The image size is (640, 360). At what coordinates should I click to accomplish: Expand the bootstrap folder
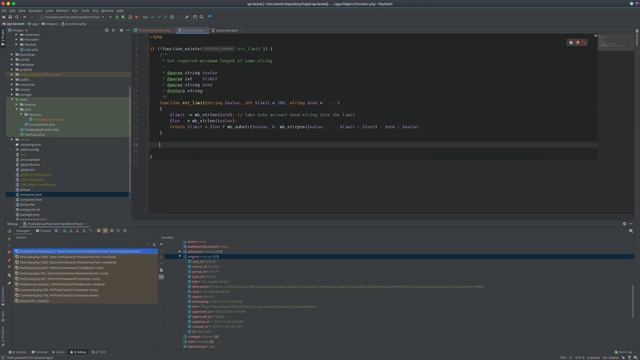pyautogui.click(x=12, y=55)
